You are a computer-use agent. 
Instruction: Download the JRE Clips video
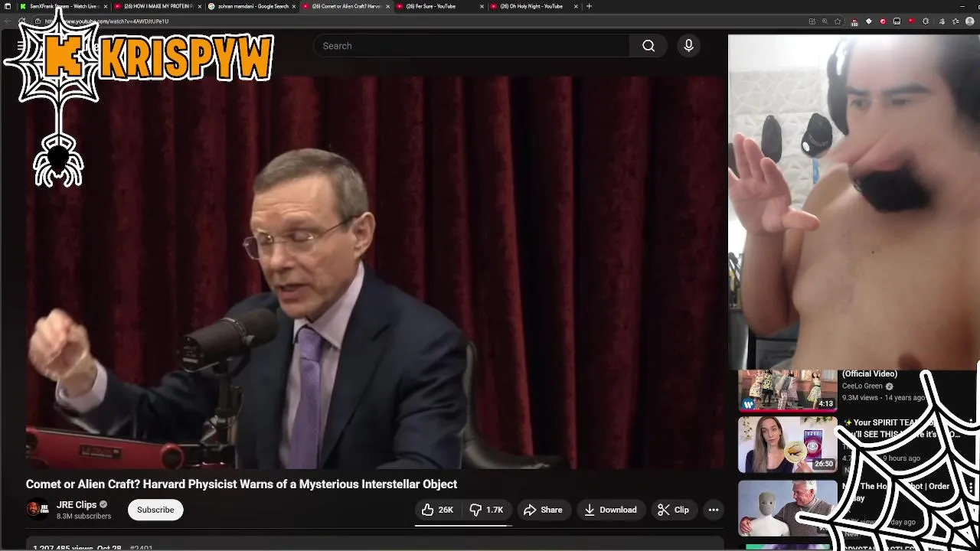[610, 510]
